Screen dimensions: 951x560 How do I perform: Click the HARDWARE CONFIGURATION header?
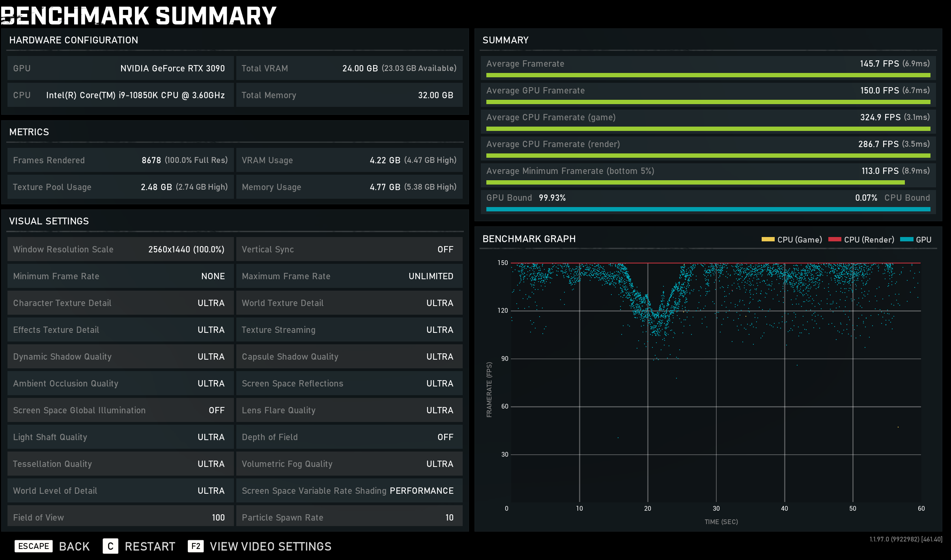[73, 40]
